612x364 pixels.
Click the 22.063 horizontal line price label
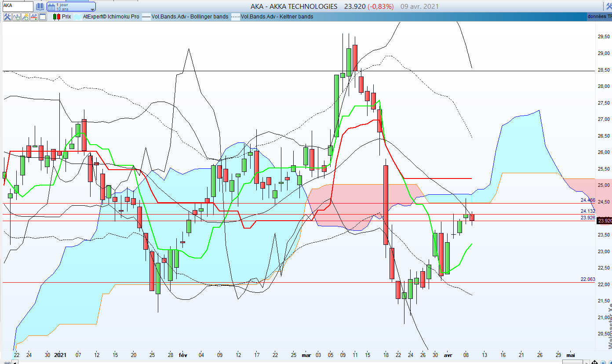[588, 279]
